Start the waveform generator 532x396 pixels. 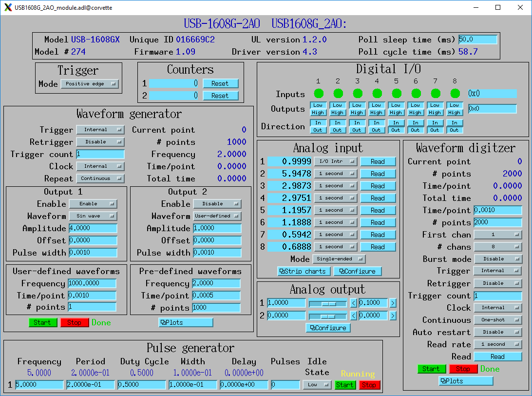coord(42,322)
